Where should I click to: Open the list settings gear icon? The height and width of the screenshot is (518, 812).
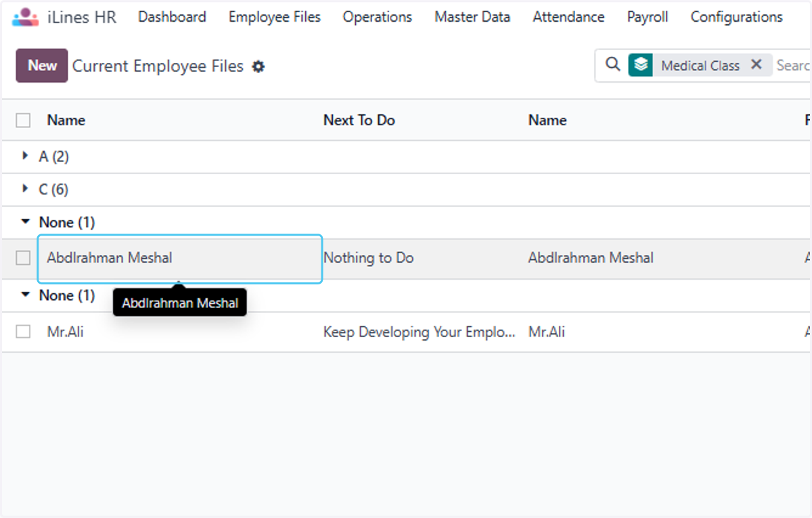pyautogui.click(x=258, y=66)
